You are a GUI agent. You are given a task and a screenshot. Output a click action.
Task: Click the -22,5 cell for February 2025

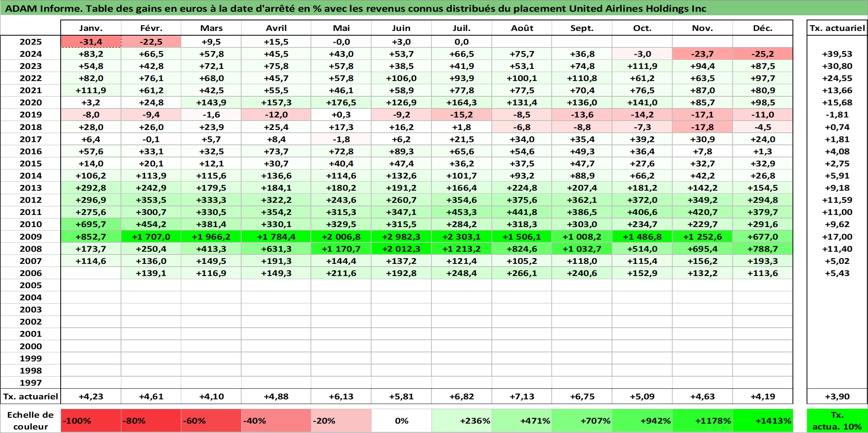pyautogui.click(x=151, y=41)
